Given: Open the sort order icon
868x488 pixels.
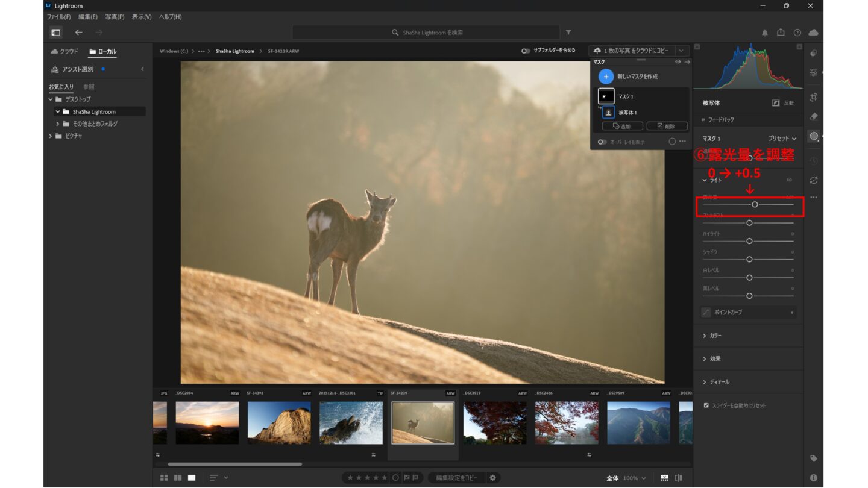Looking at the screenshot, I should (214, 478).
